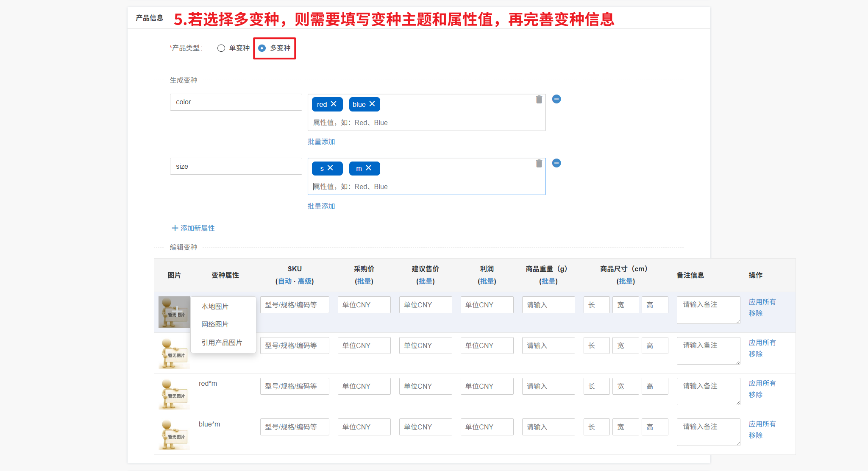The width and height of the screenshot is (868, 471).
Task: Click 应用所有 in first variant row
Action: [x=762, y=302]
